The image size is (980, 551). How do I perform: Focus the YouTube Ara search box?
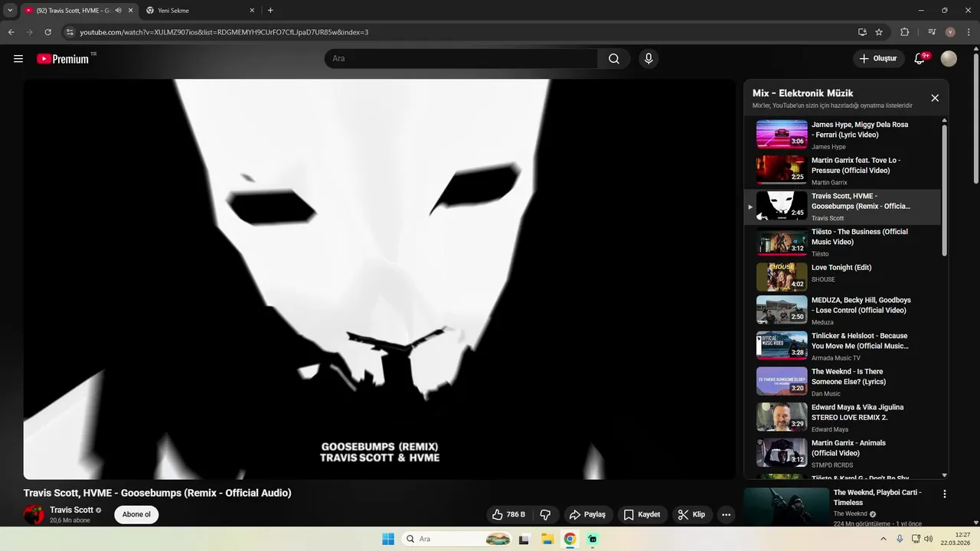pyautogui.click(x=461, y=59)
